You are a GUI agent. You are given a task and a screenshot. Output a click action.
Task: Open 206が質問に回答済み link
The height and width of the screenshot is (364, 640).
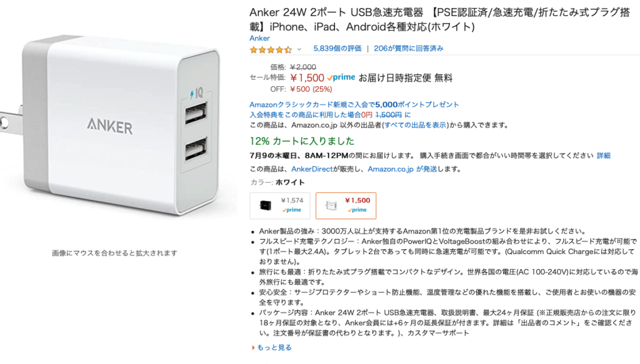coord(409,49)
